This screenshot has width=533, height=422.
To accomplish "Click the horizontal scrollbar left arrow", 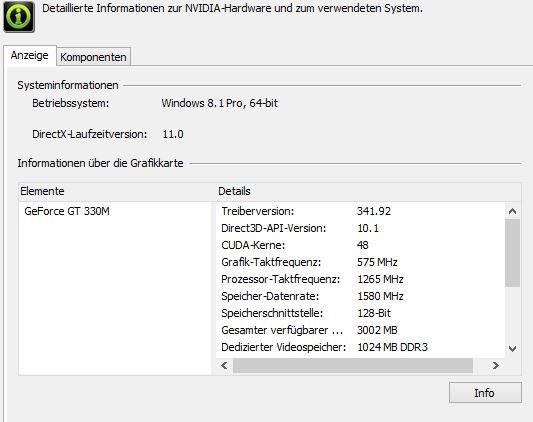I will click(x=224, y=366).
